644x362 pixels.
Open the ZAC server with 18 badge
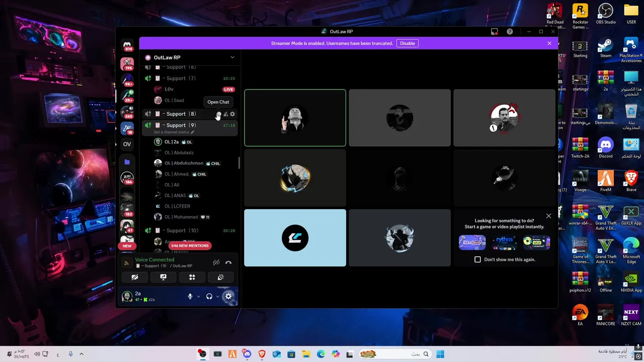(x=127, y=128)
